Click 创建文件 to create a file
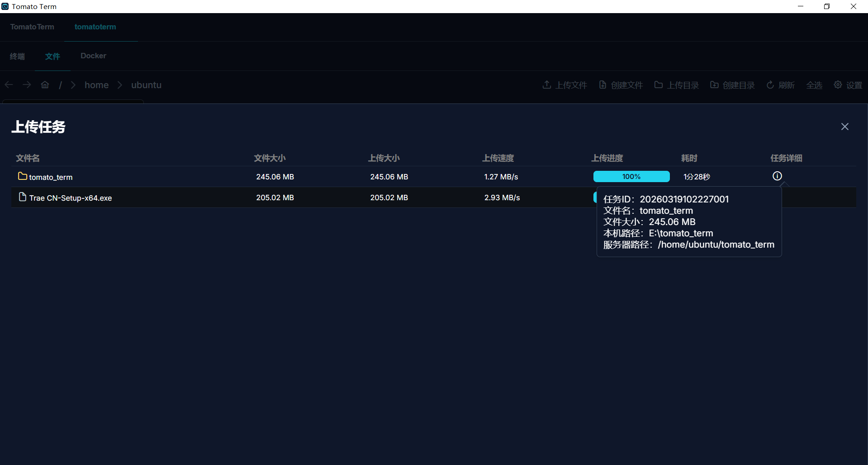This screenshot has height=465, width=868. click(621, 85)
